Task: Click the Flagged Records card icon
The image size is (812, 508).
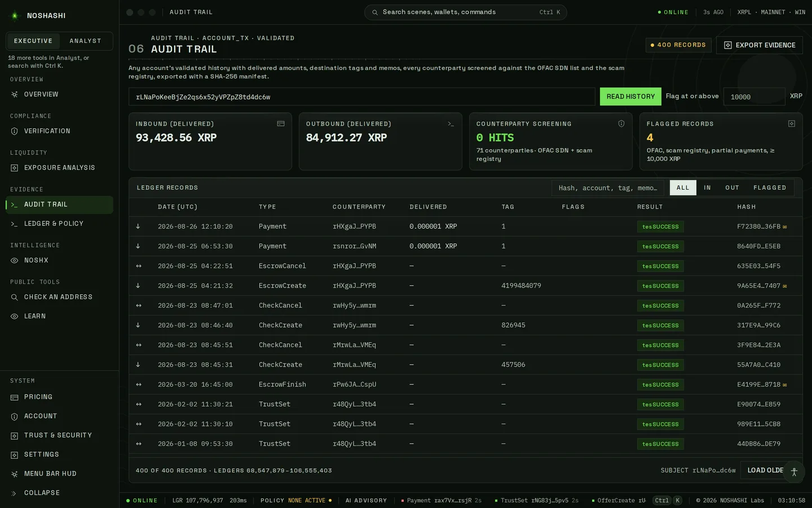Action: tap(792, 124)
